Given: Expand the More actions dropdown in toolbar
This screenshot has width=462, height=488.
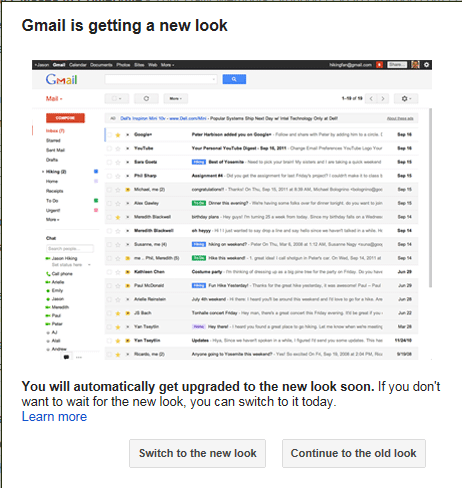Looking at the screenshot, I should pos(176,99).
